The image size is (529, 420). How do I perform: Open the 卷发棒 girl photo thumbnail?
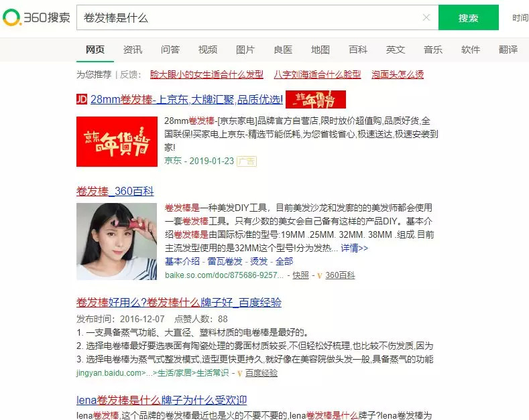[117, 241]
